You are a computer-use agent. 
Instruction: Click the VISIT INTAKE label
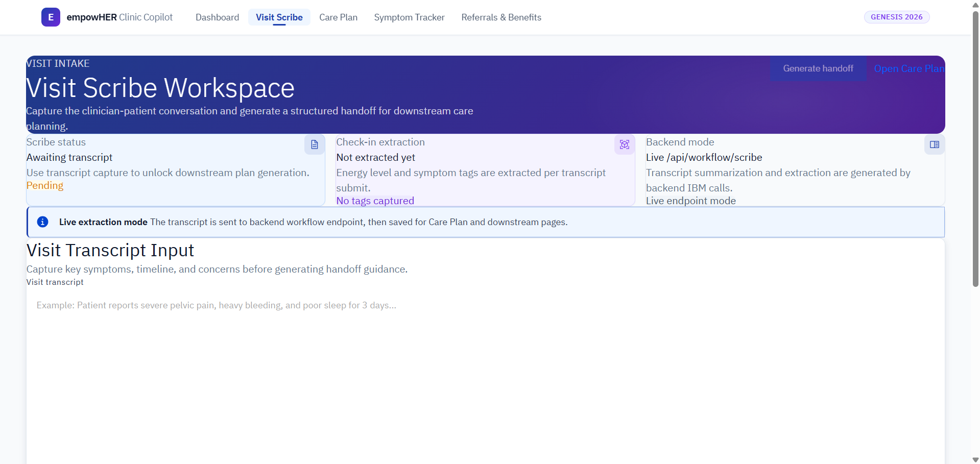(x=58, y=63)
